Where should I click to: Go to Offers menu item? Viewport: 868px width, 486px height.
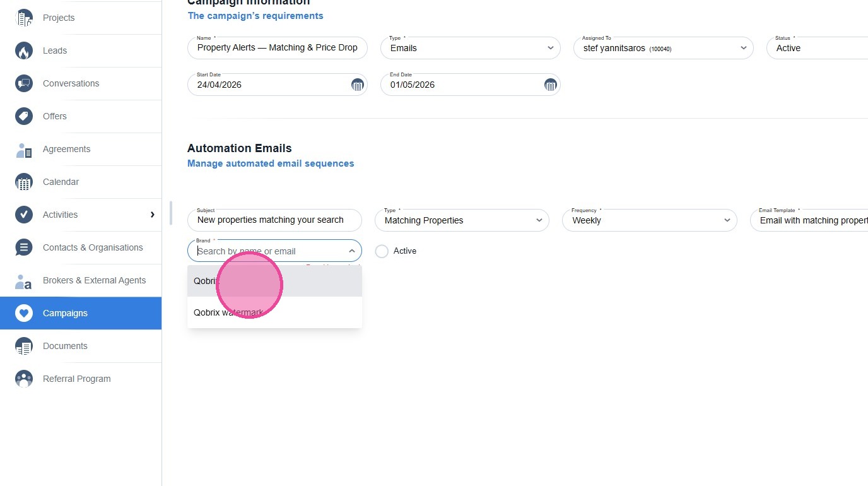pos(55,116)
